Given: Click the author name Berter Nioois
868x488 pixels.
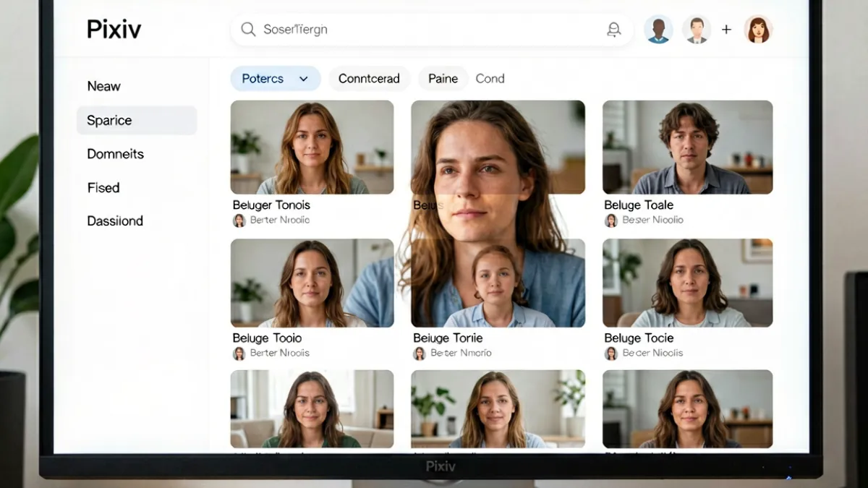Looking at the screenshot, I should pos(280,354).
